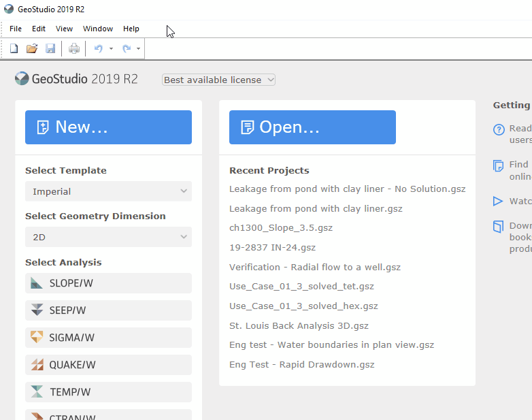
Task: Open the Best available license dropdown
Action: (x=218, y=80)
